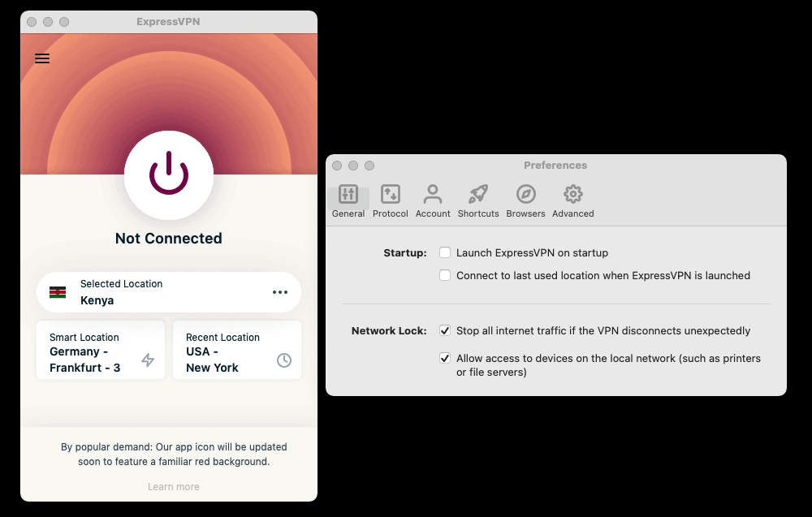Viewport: 812px width, 517px height.
Task: Click the Preferences window title bar text
Action: [x=555, y=165]
